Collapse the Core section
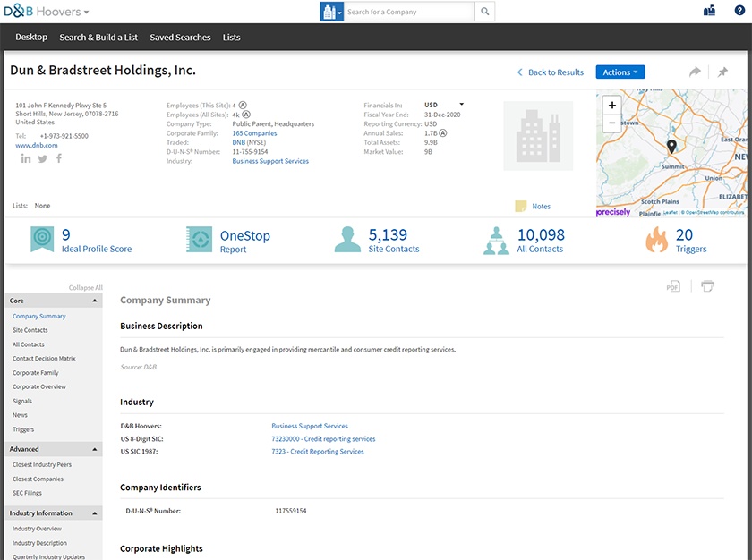The height and width of the screenshot is (560, 752). 95,301
